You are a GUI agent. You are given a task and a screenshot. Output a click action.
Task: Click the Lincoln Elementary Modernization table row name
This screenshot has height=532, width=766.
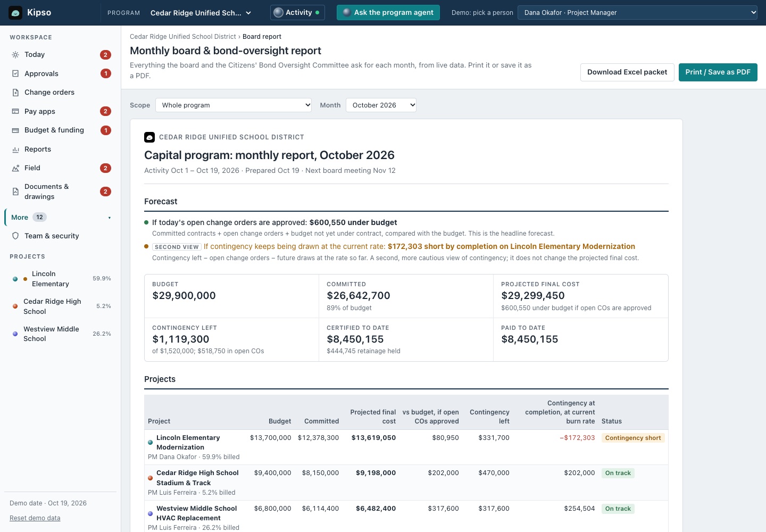coord(188,443)
